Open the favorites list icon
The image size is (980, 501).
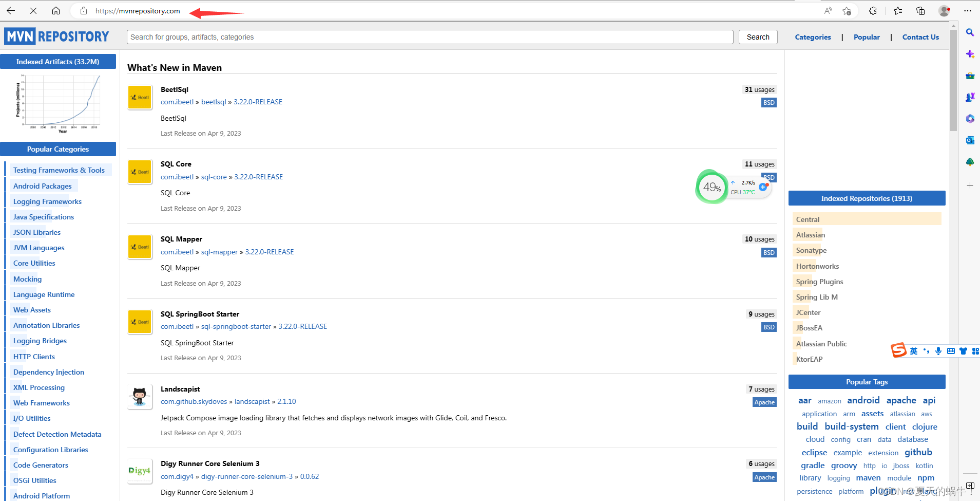click(897, 11)
